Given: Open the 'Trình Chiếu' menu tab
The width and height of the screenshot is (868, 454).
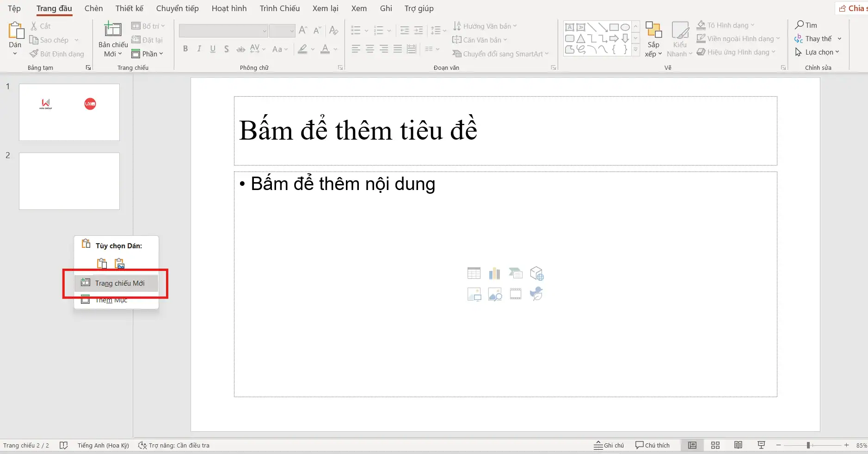Looking at the screenshot, I should [x=279, y=8].
